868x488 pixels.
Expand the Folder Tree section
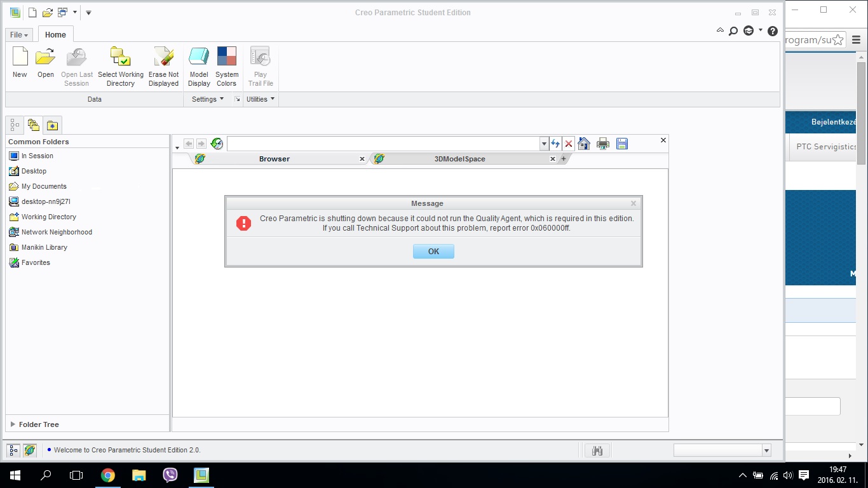tap(13, 424)
